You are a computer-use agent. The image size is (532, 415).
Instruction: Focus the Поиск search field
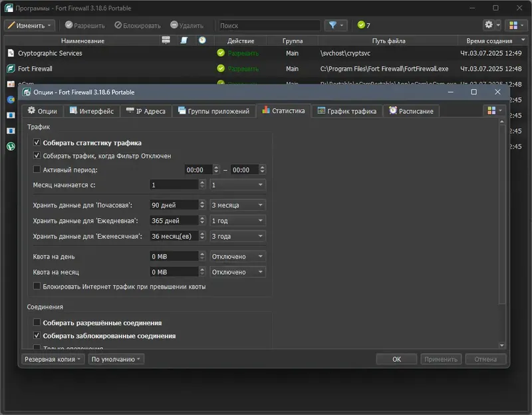pos(269,25)
